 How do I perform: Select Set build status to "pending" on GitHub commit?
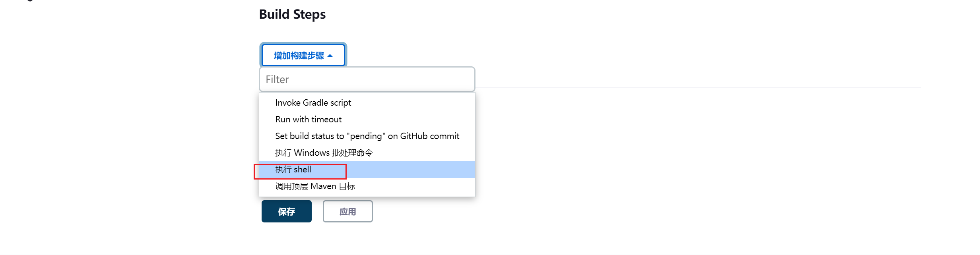(367, 136)
